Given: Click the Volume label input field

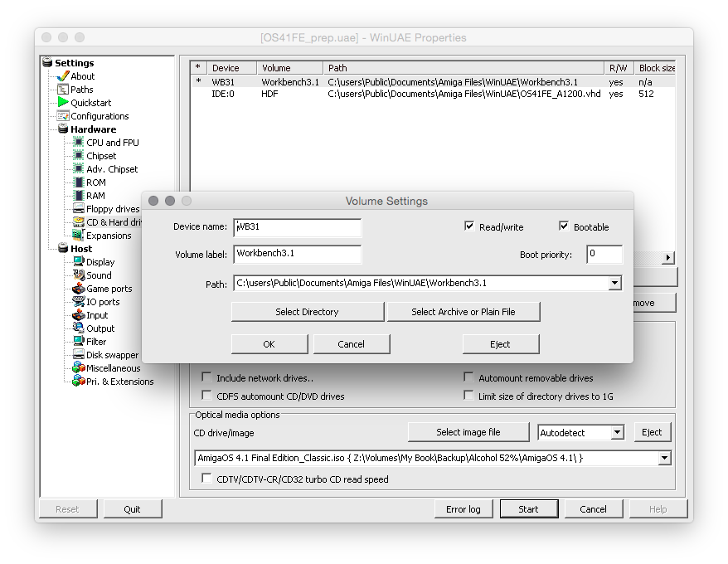Looking at the screenshot, I should (297, 254).
